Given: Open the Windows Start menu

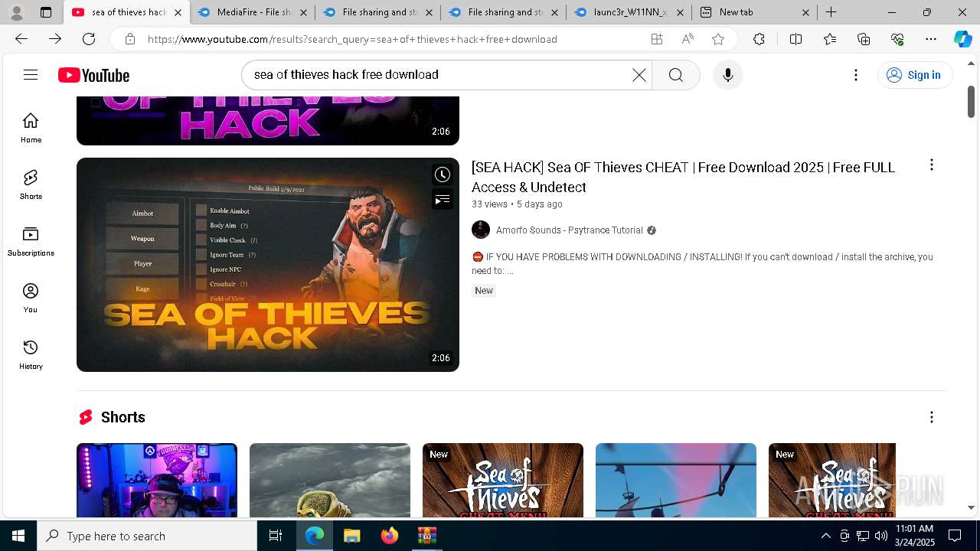Looking at the screenshot, I should pyautogui.click(x=18, y=536).
